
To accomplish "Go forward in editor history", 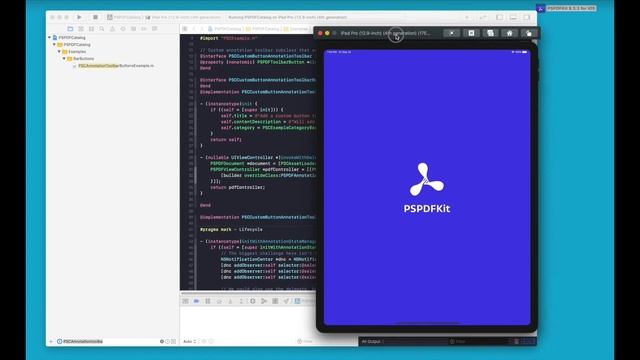I will click(x=202, y=29).
